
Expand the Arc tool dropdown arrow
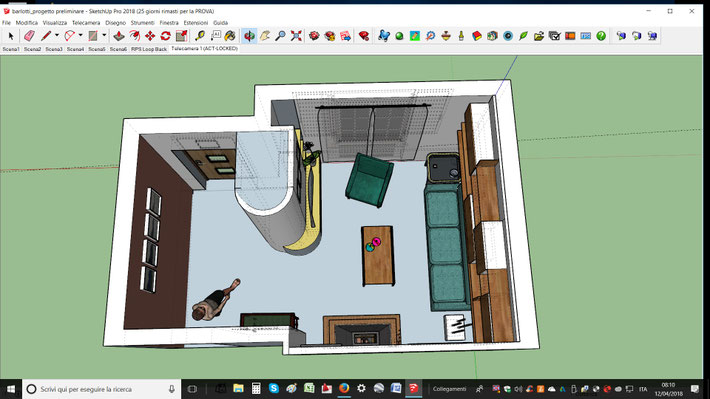[80, 35]
